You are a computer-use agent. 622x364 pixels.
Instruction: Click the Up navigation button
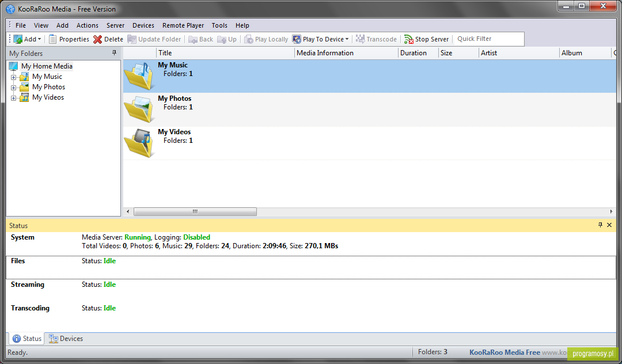(x=227, y=39)
